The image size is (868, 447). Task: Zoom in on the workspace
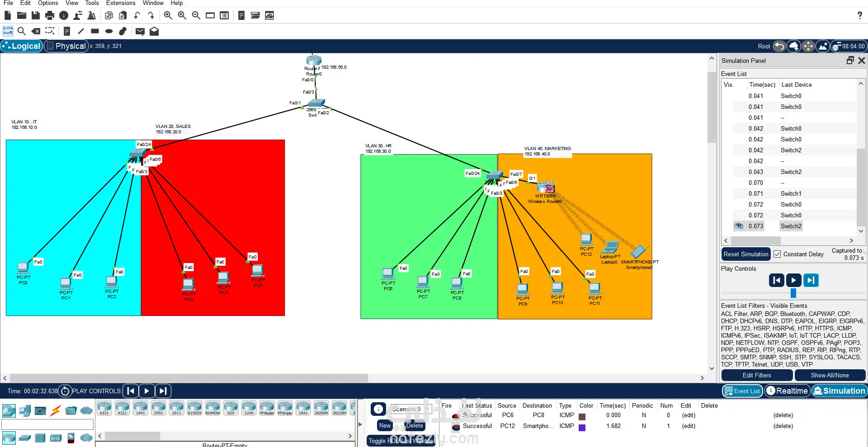[x=168, y=15]
